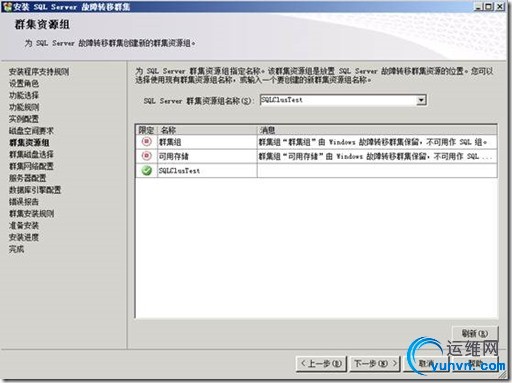Go to 错误报告 step

pos(24,202)
